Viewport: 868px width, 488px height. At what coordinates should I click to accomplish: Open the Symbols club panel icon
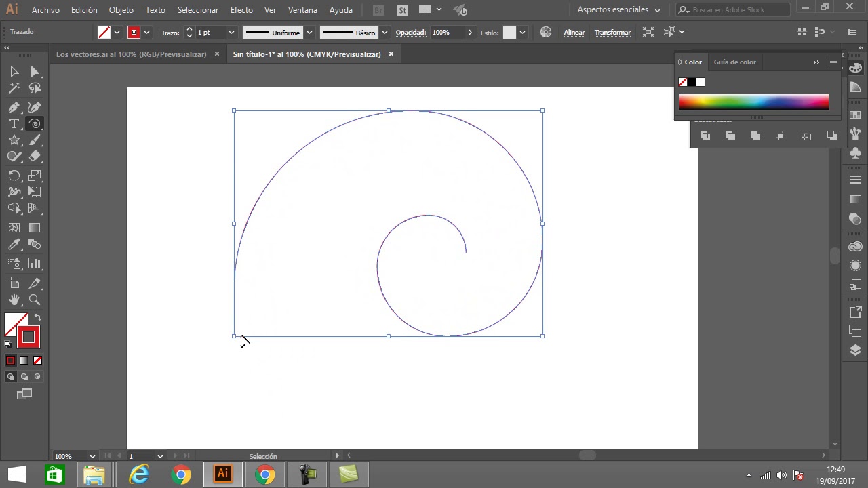[855, 154]
